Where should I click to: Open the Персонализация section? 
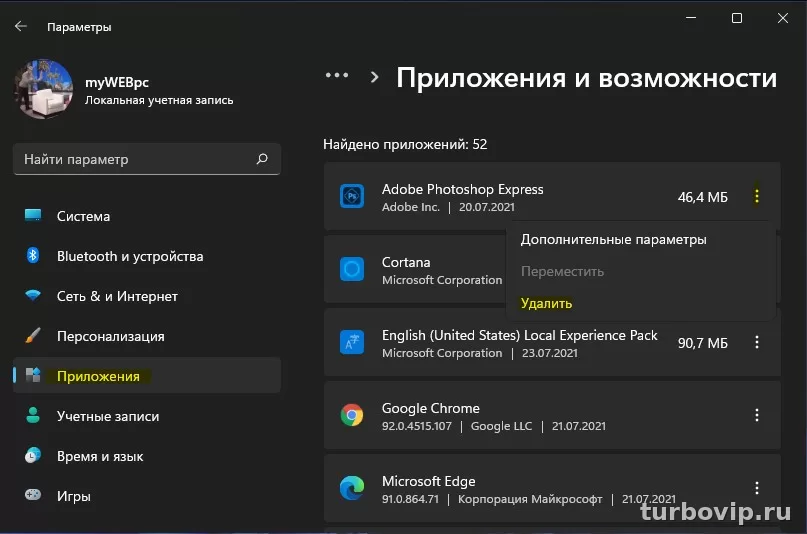147,336
